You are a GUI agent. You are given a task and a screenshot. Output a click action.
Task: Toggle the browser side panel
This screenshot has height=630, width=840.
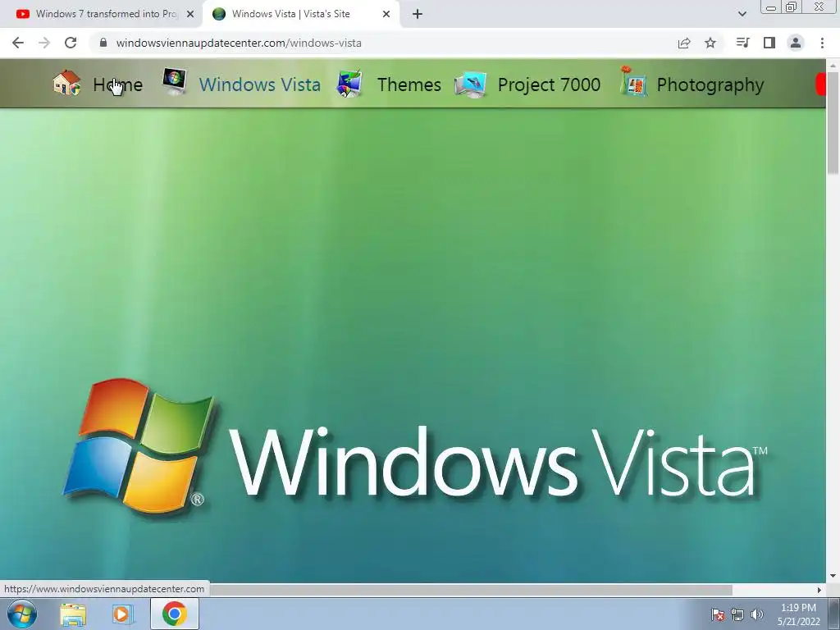click(x=769, y=43)
